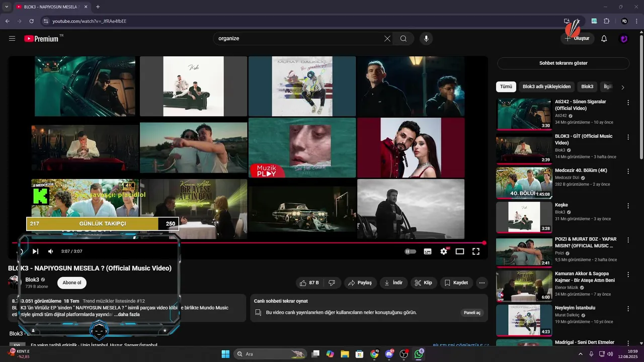
Task: Open Medcezir 40. Bölüm (4K) title
Action: click(x=581, y=170)
